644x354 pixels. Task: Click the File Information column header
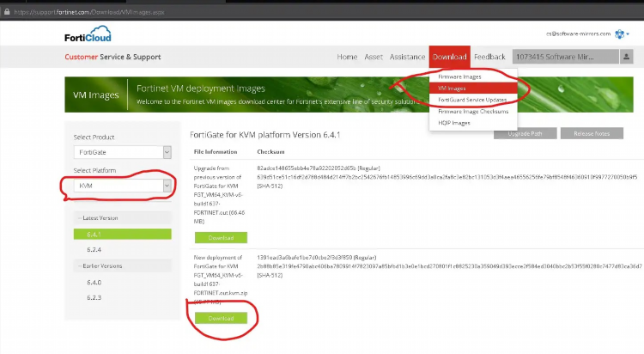(x=216, y=152)
